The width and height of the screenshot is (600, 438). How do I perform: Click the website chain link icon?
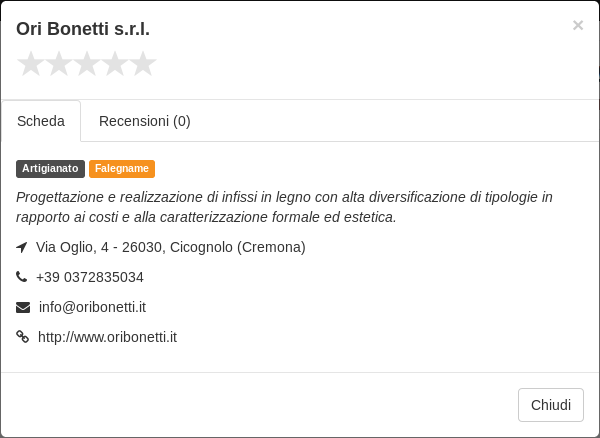click(x=23, y=337)
